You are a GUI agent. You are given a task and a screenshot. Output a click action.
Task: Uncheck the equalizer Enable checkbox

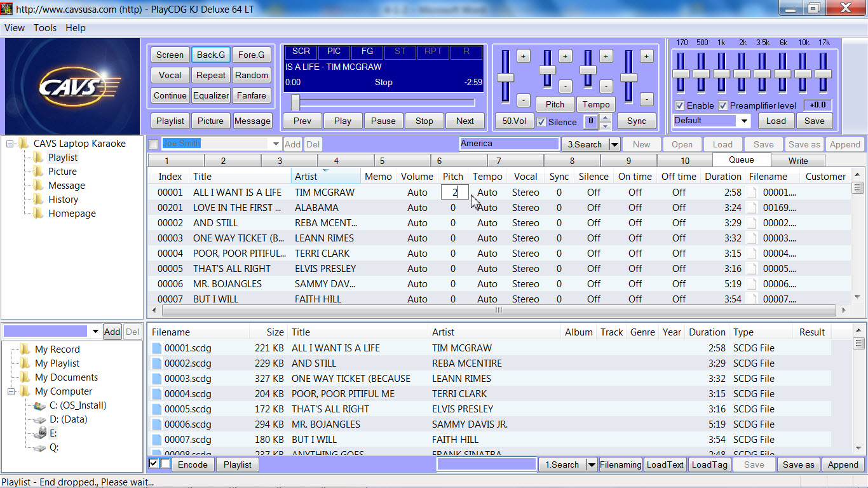pyautogui.click(x=680, y=105)
